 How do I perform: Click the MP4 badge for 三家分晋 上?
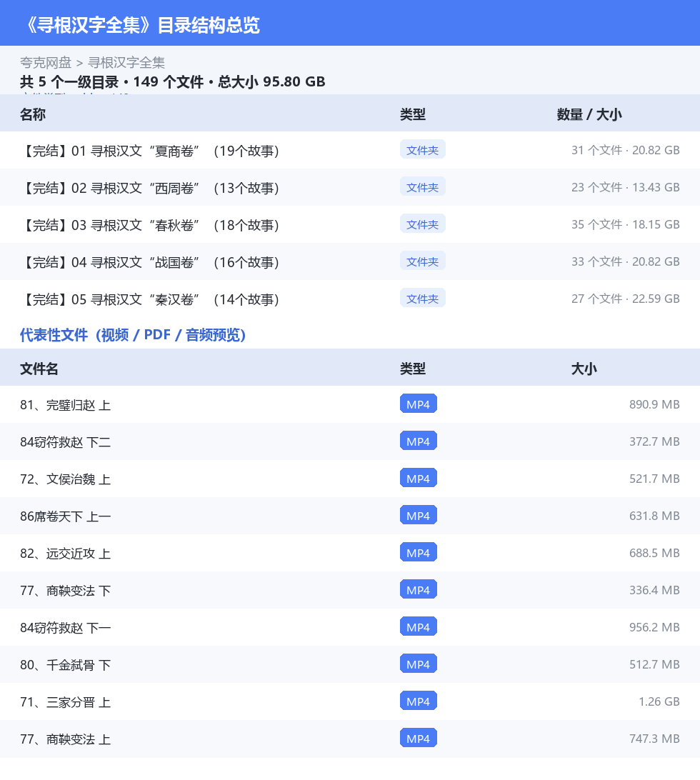pyautogui.click(x=419, y=701)
